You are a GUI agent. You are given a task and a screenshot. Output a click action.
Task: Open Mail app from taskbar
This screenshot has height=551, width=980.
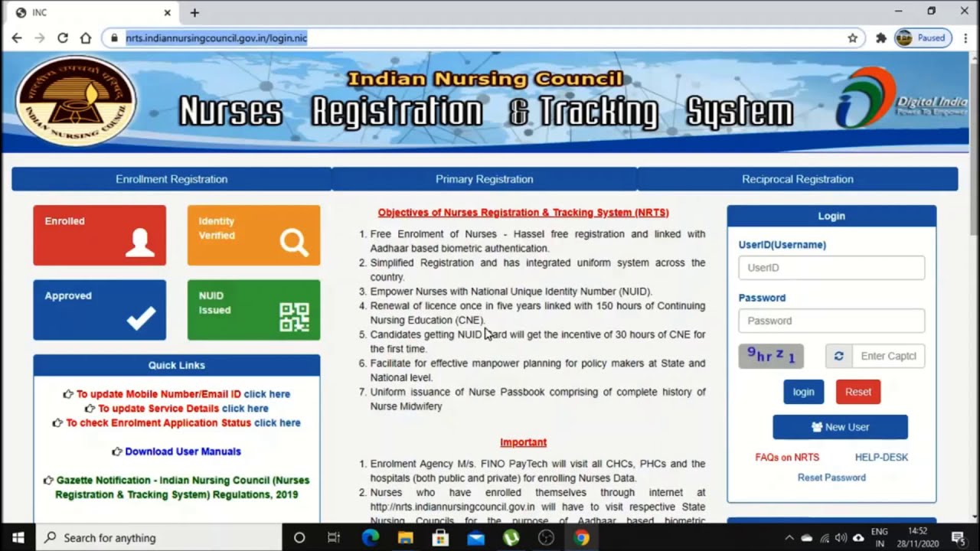(475, 538)
